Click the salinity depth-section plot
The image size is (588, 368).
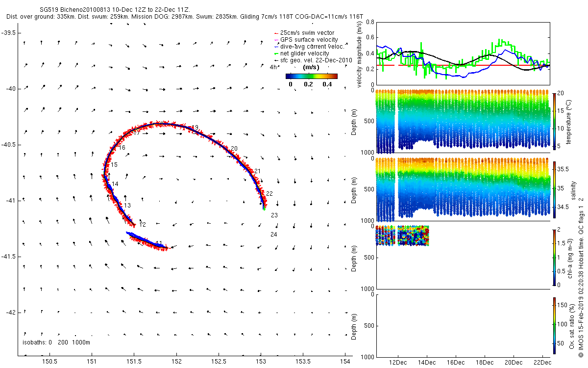point(463,189)
